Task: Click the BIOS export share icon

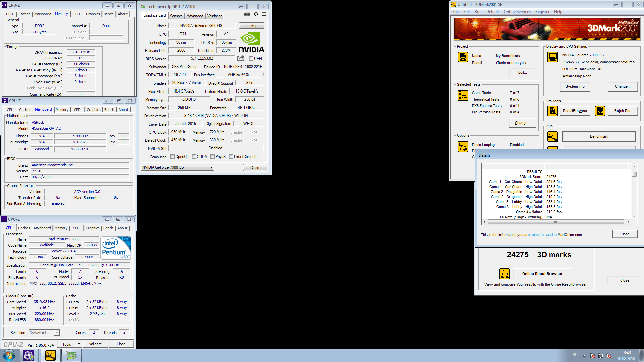Action: 241,58
